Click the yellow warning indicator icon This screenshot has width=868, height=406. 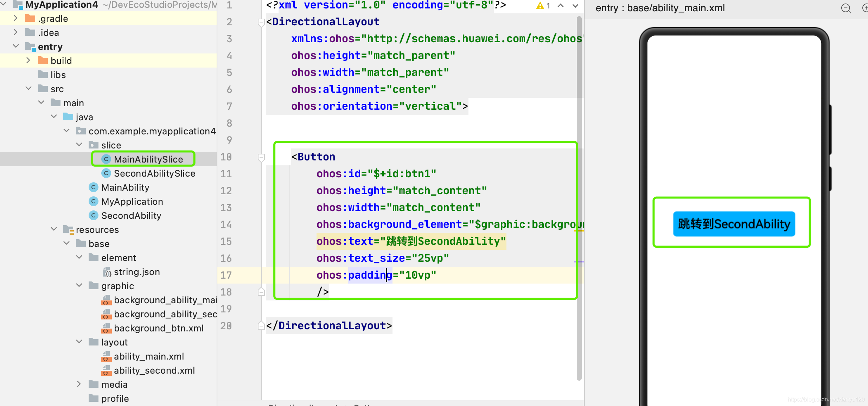pos(540,6)
